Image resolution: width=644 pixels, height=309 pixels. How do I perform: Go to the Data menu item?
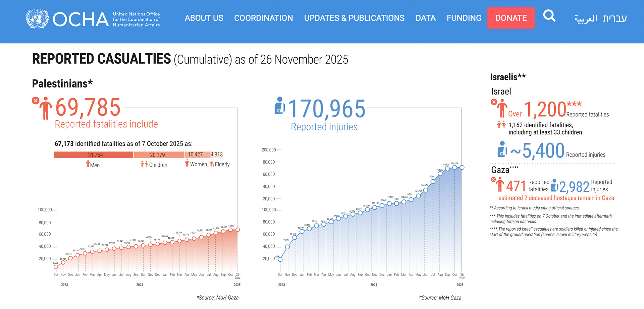tap(425, 18)
